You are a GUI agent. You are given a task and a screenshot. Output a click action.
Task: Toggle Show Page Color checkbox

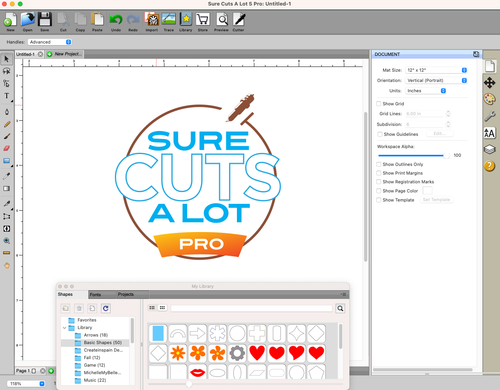[379, 191]
